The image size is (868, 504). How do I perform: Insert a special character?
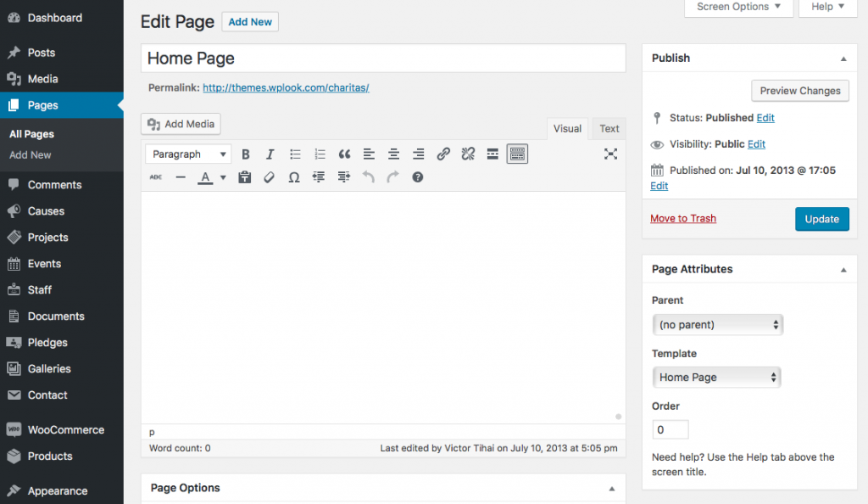(294, 176)
